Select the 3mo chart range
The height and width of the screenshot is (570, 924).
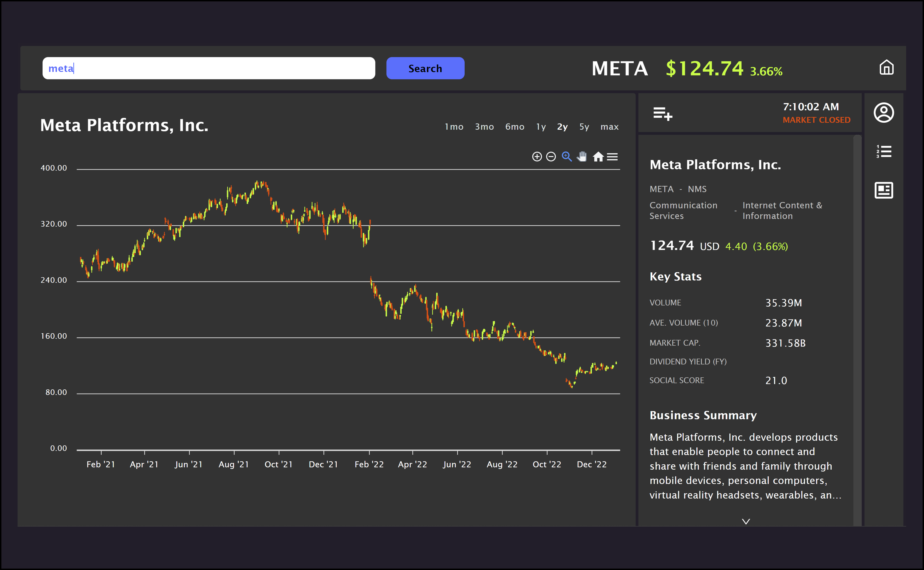click(x=484, y=127)
